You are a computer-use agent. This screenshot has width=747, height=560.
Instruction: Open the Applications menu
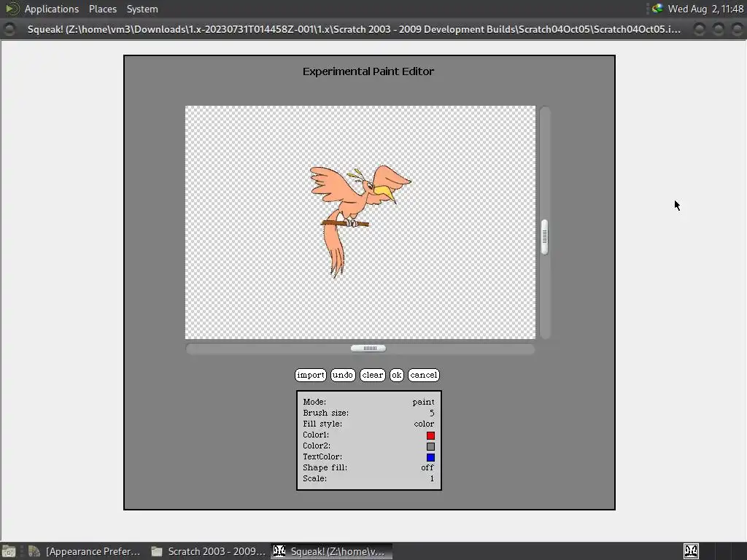tap(52, 9)
